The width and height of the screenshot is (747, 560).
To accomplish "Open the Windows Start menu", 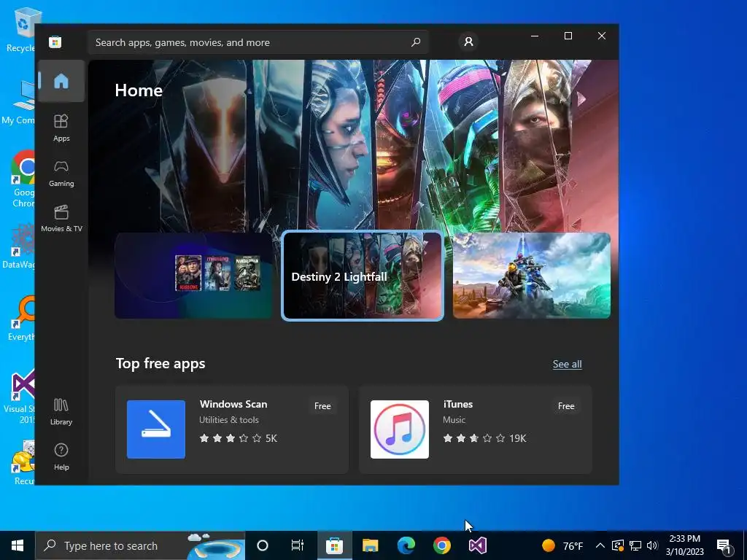I will 18,545.
